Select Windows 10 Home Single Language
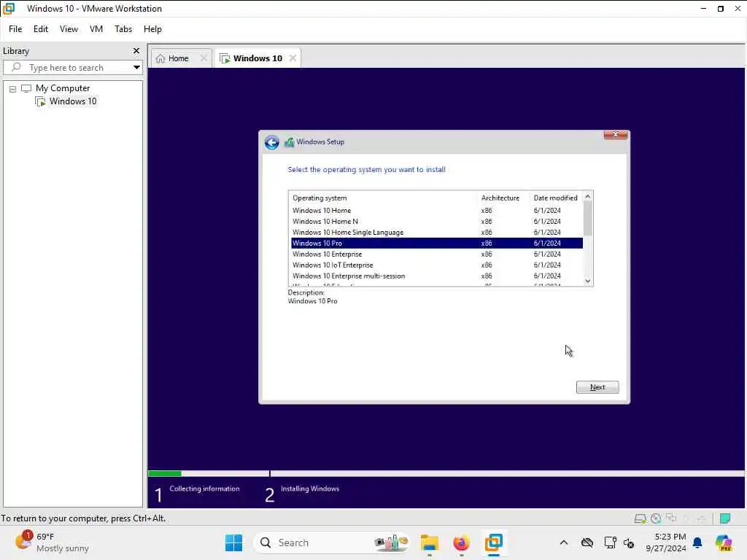This screenshot has height=560, width=747. [437, 232]
